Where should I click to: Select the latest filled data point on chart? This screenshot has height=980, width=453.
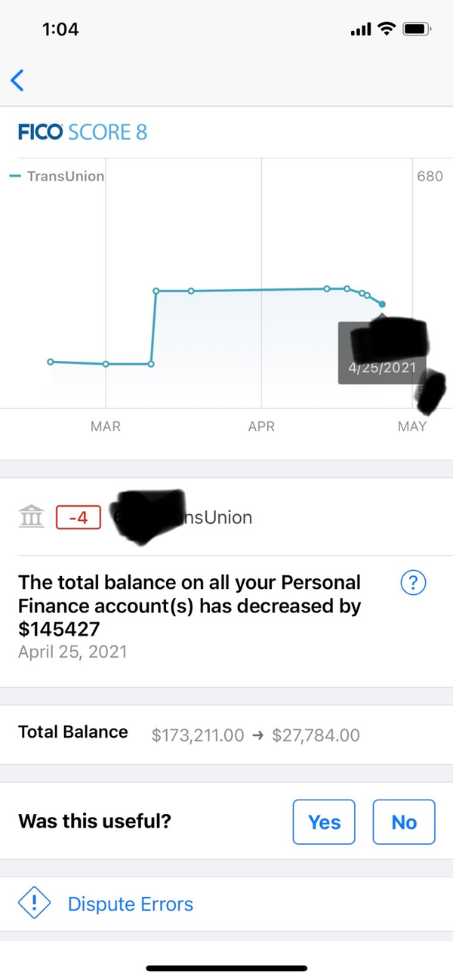(x=382, y=304)
